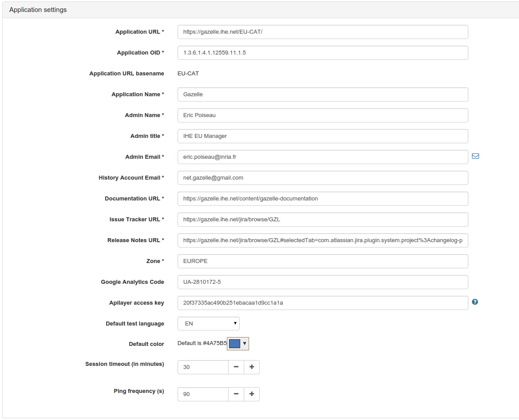Focus the Issue Tracker URL field
The image size is (519, 420).
click(322, 220)
